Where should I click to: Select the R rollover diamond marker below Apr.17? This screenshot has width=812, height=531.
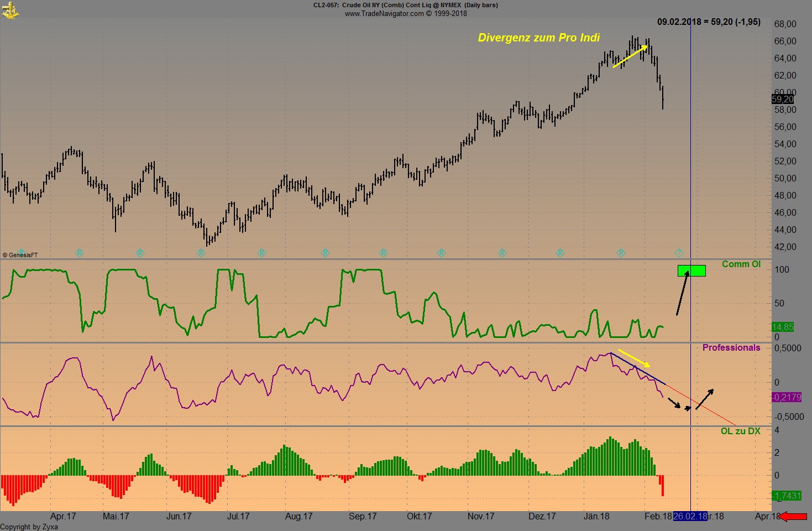79,253
